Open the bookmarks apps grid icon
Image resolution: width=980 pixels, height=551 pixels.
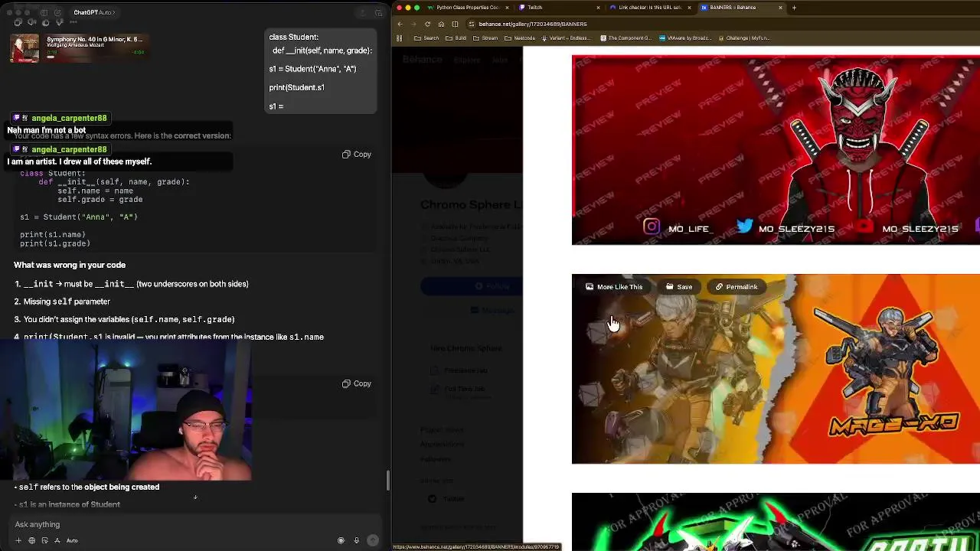pos(399,37)
